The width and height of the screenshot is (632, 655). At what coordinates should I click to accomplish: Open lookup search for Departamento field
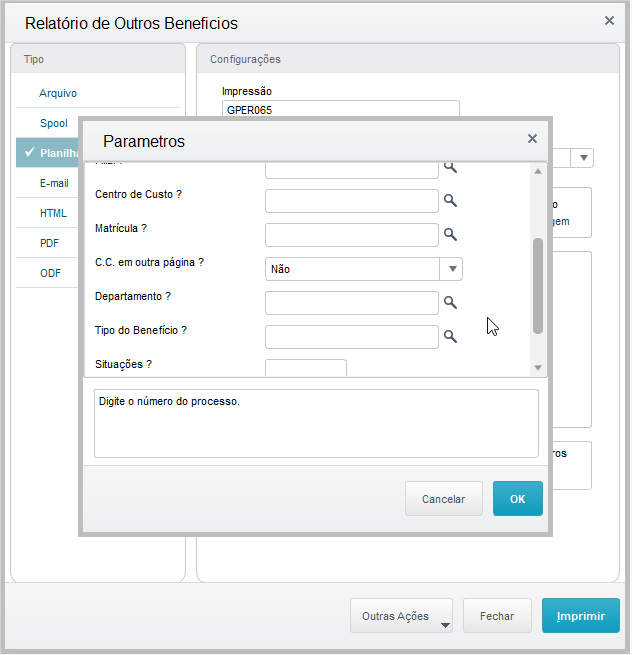coord(450,302)
